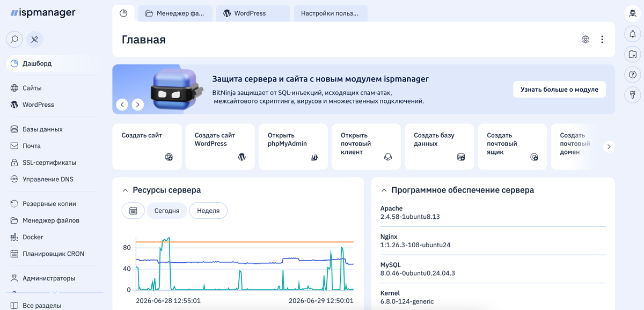Click the folder icon in right sidebar
The width and height of the screenshot is (644, 310).
(633, 54)
